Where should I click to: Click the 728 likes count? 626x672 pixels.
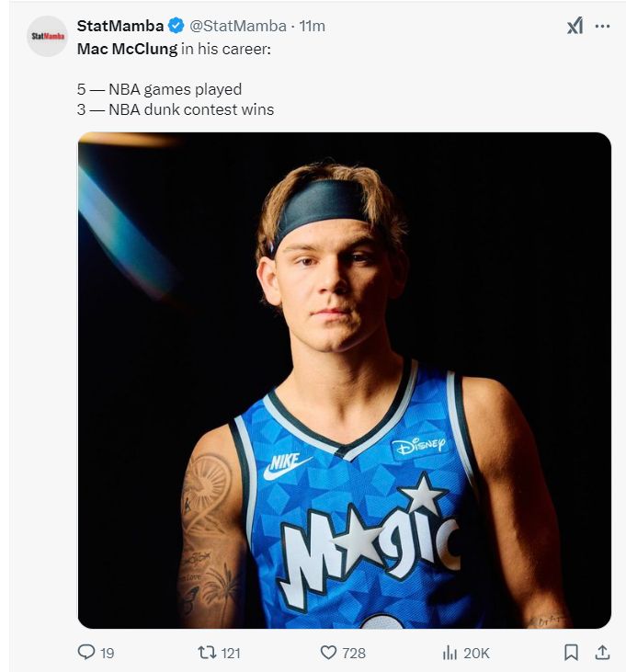click(354, 653)
